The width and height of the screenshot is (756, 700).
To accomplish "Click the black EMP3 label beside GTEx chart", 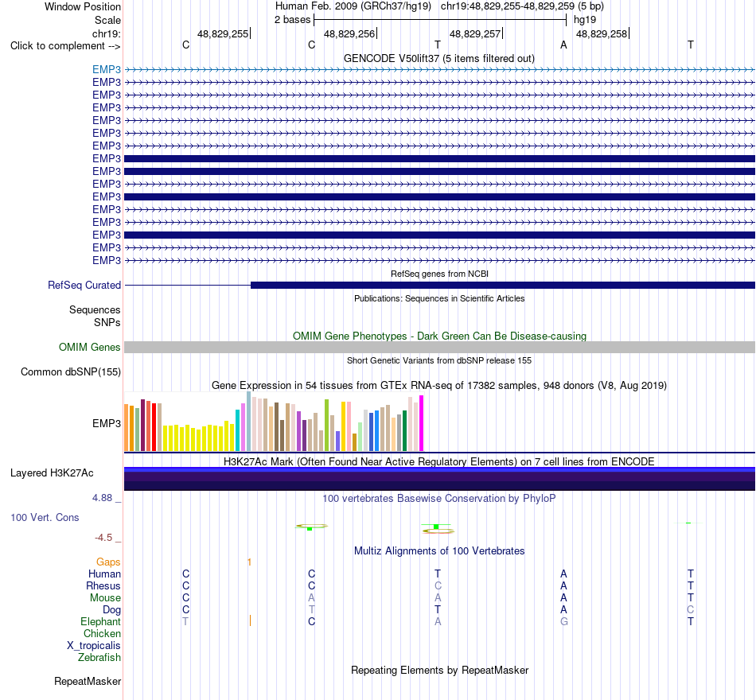I will (x=107, y=423).
